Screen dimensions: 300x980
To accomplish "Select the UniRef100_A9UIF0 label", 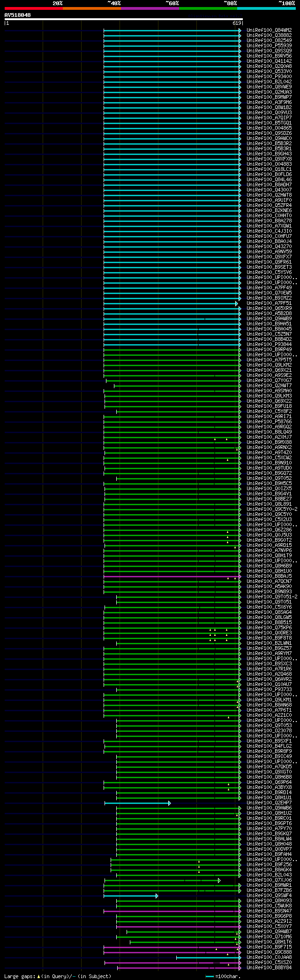I will [x=269, y=200].
